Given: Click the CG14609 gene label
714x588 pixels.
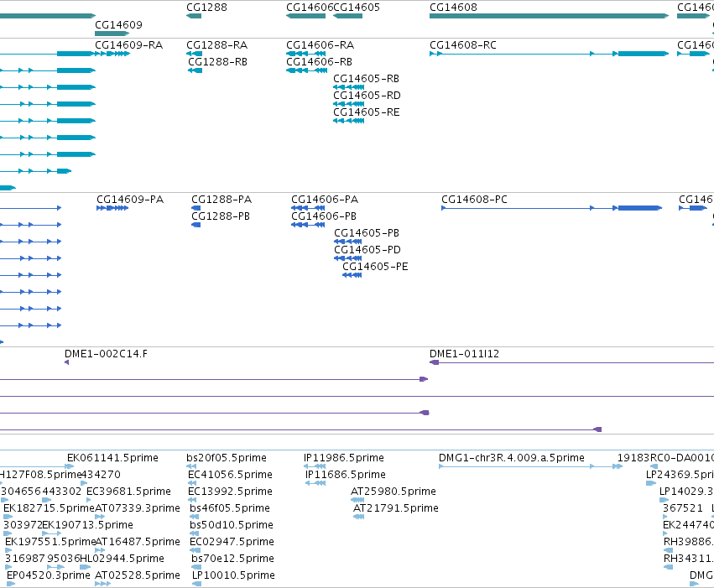Looking at the screenshot, I should pos(118,24).
